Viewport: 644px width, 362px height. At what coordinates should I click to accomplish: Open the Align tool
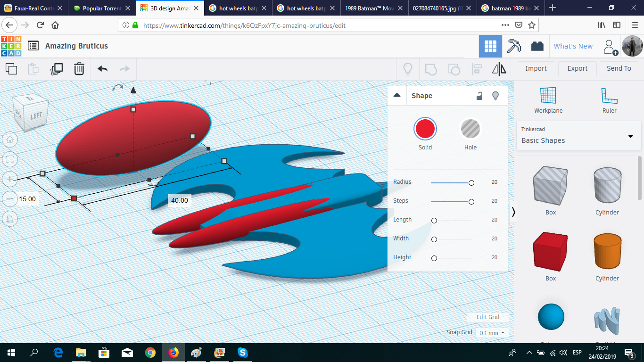coord(477,69)
